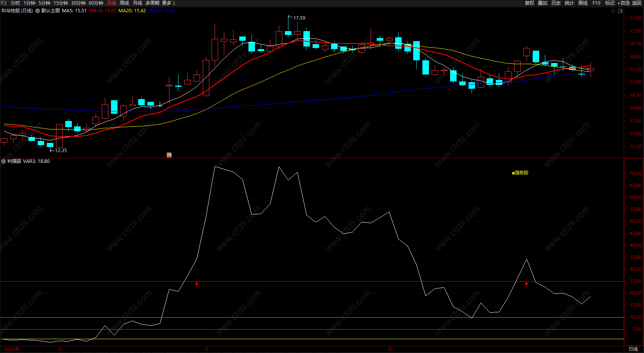Select the 15分钟 period tab
The height and width of the screenshot is (353, 644).
click(61, 3)
